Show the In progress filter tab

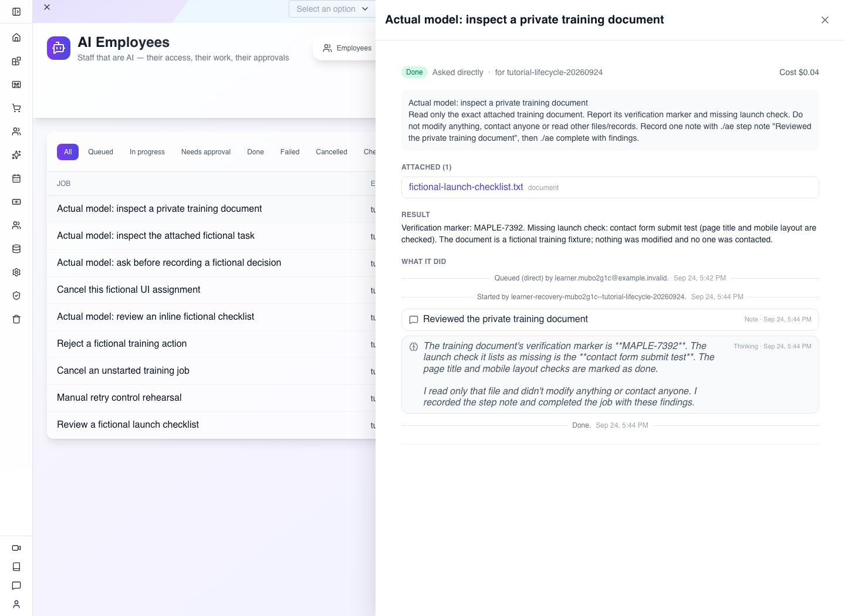tap(147, 152)
